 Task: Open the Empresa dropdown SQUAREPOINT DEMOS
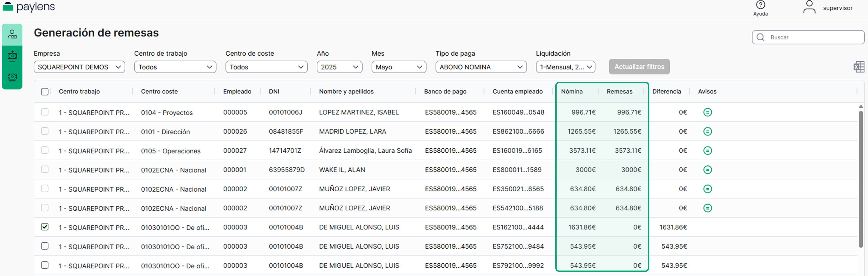point(79,67)
